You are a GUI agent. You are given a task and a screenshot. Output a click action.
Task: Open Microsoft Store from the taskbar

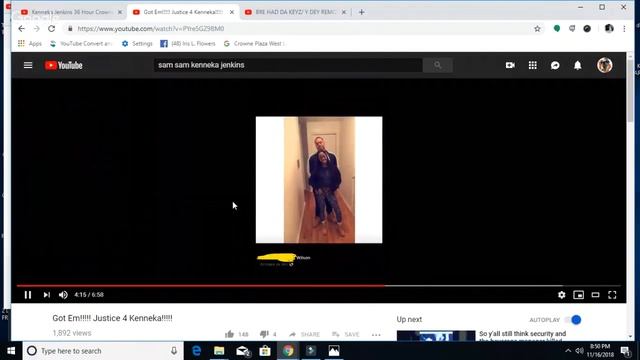click(x=265, y=351)
